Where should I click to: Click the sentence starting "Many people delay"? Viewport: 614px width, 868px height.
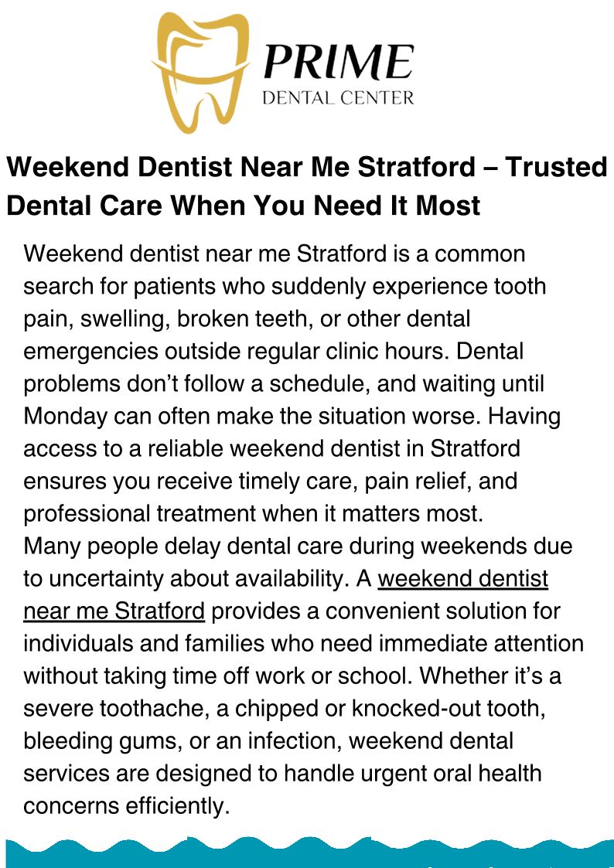click(298, 546)
